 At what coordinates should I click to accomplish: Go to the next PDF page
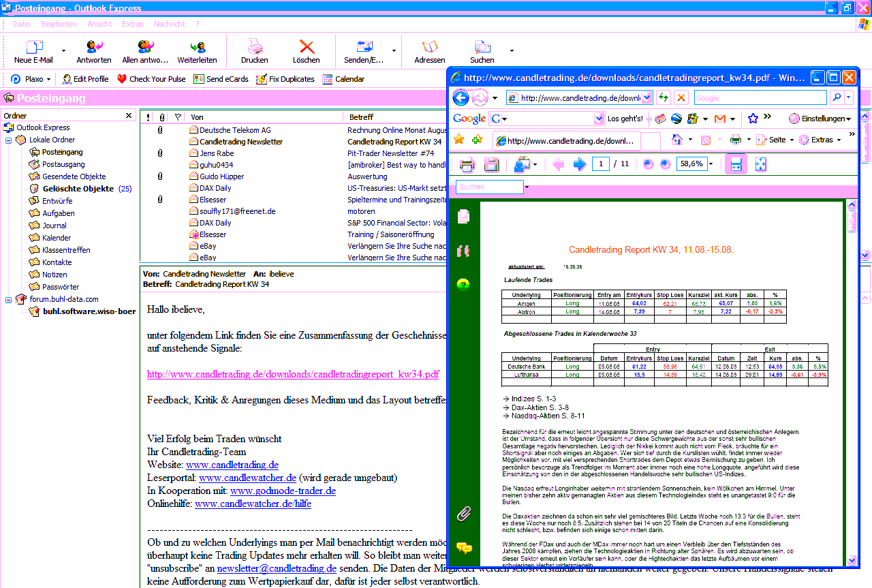(x=580, y=164)
